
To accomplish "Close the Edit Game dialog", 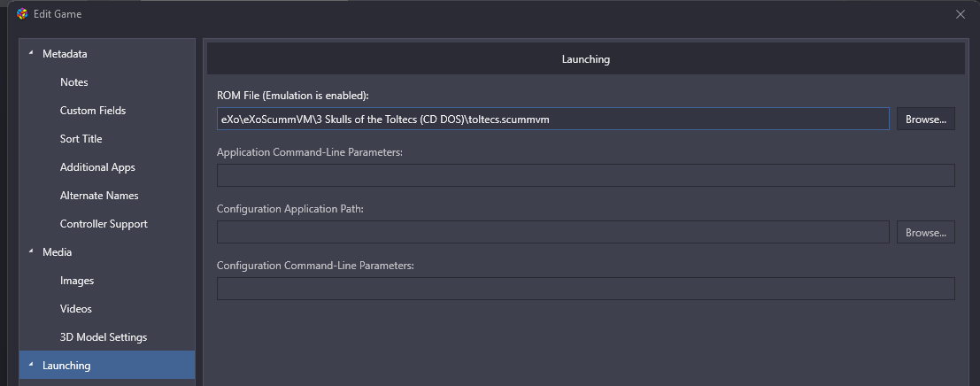I will (961, 14).
